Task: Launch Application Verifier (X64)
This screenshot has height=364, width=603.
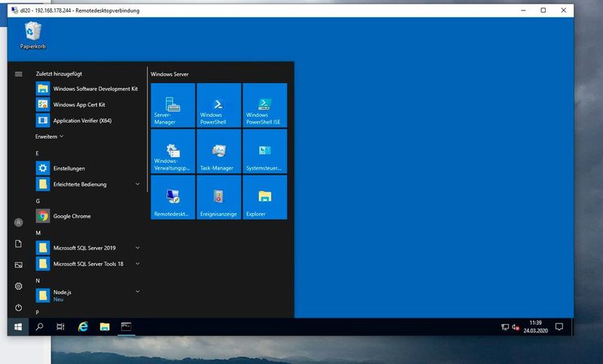Action: (88, 121)
